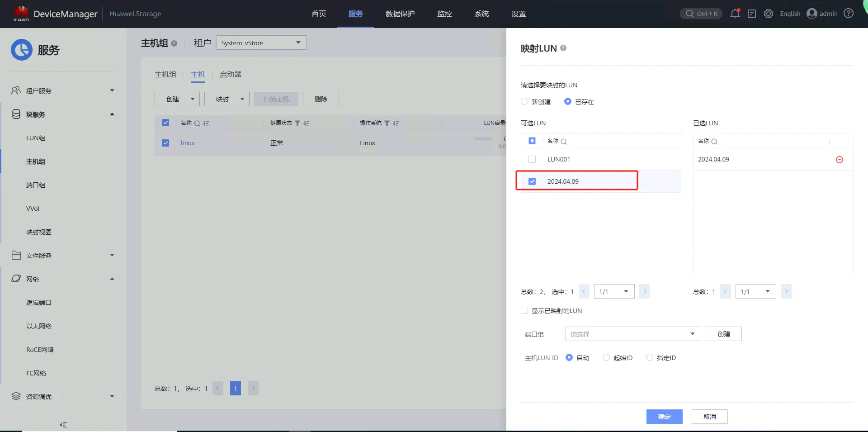Open the 端口组 请选择 dropdown
Image resolution: width=868 pixels, height=432 pixels.
point(632,334)
